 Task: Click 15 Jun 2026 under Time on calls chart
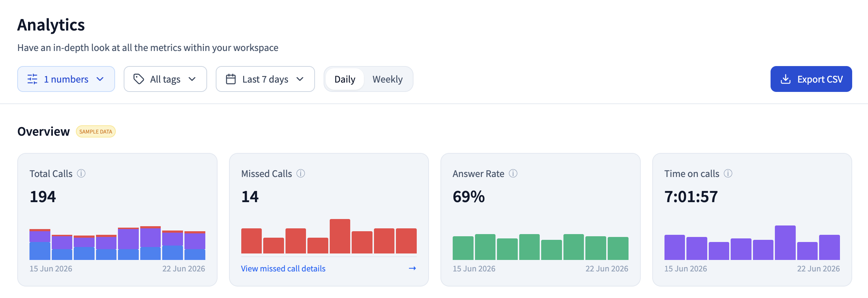coord(686,269)
